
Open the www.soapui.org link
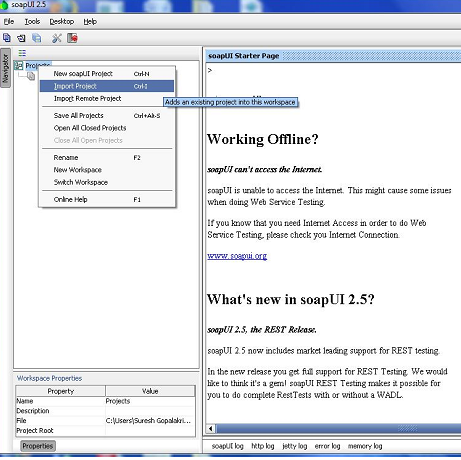coord(237,256)
